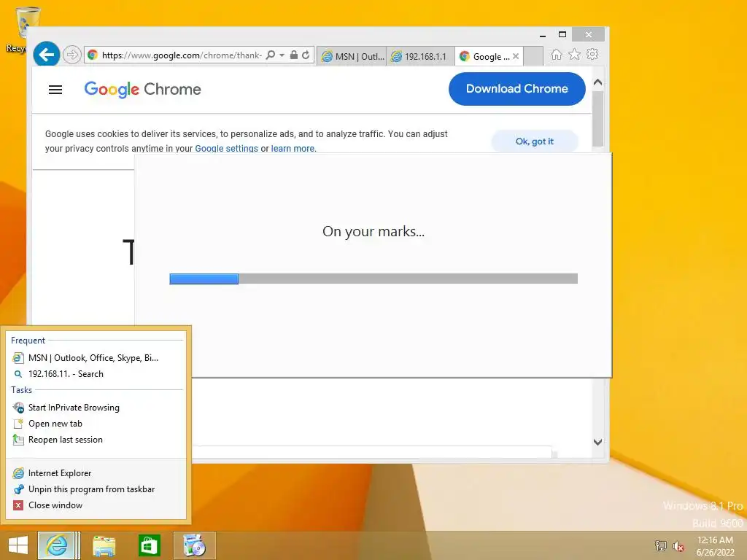Minimize the Internet Explorer window

(543, 35)
